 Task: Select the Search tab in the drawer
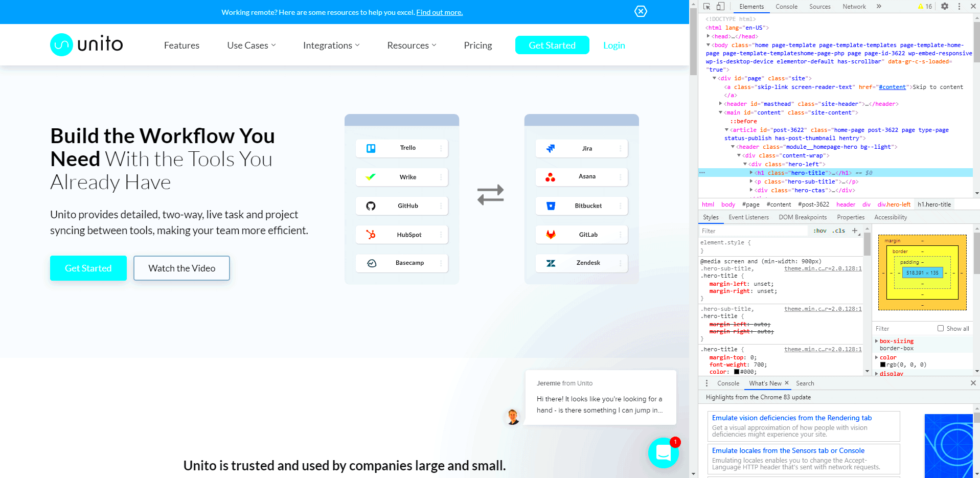[x=805, y=383]
